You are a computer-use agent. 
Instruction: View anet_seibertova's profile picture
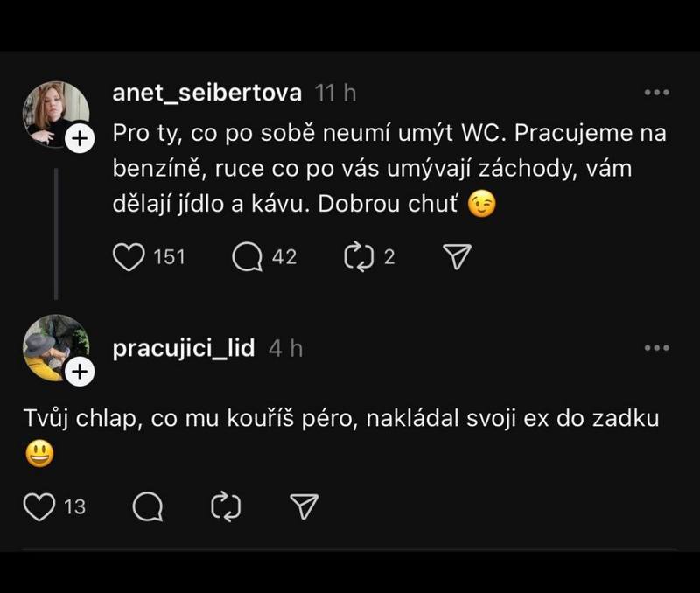click(56, 112)
